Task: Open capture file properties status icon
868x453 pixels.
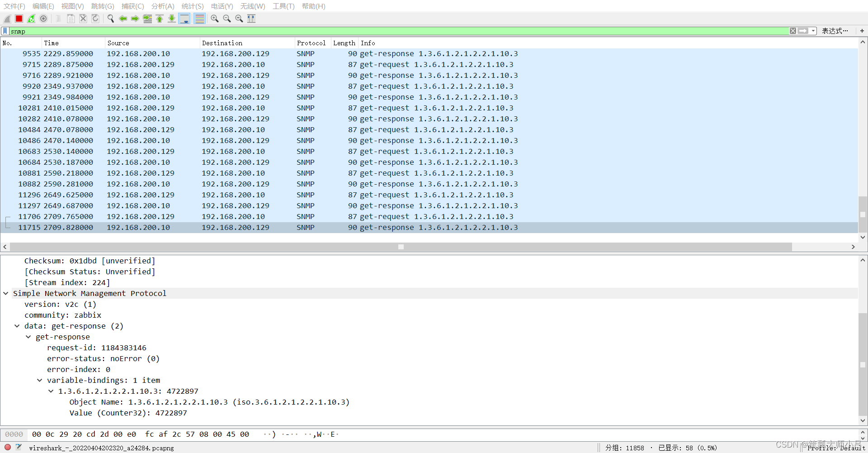Action: [19, 447]
